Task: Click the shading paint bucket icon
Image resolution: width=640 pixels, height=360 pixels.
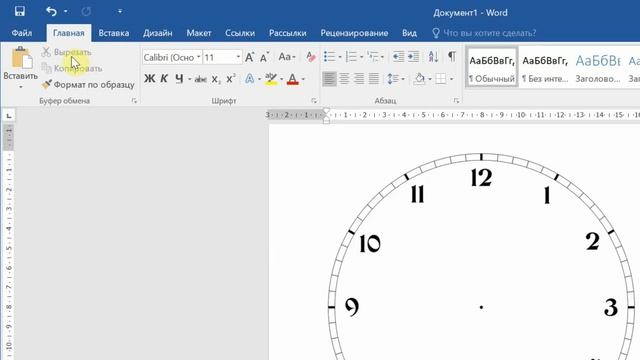Action: point(419,79)
